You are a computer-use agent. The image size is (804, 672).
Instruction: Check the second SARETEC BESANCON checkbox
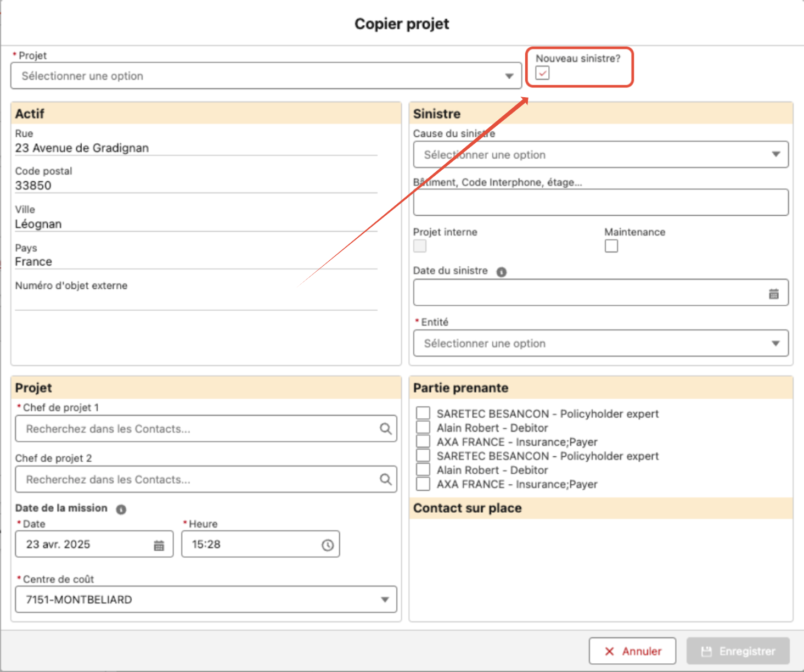click(423, 455)
